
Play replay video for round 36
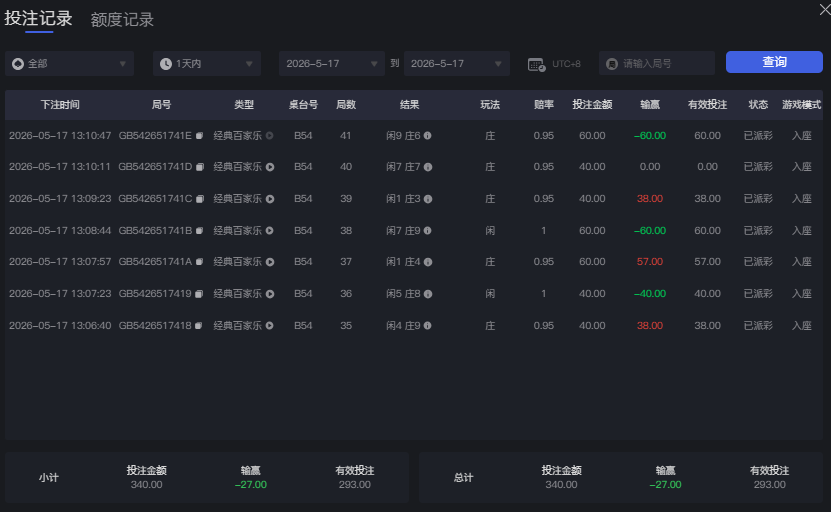(x=270, y=294)
